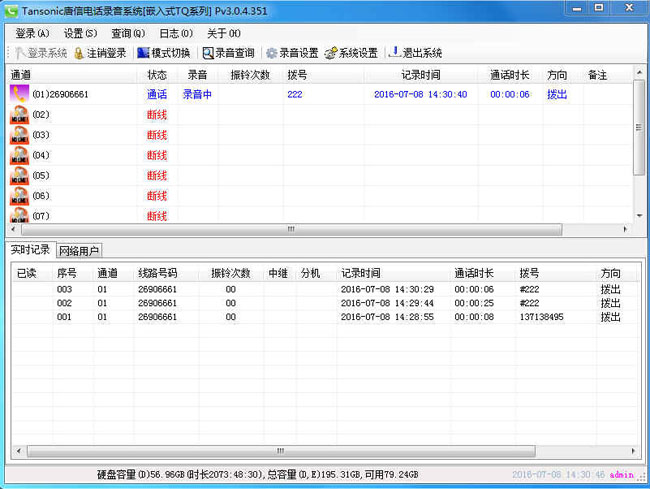This screenshot has width=650, height=489.
Task: Open the 查询(Q) menu
Action: coord(128,33)
